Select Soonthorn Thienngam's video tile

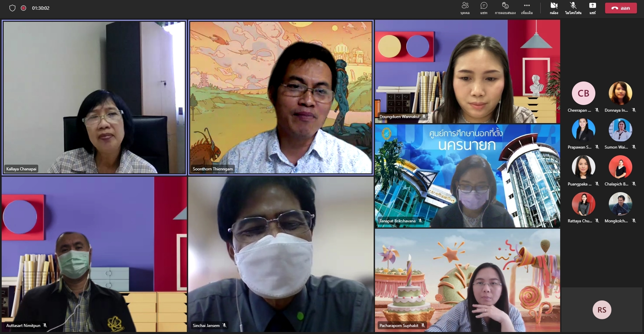281,97
